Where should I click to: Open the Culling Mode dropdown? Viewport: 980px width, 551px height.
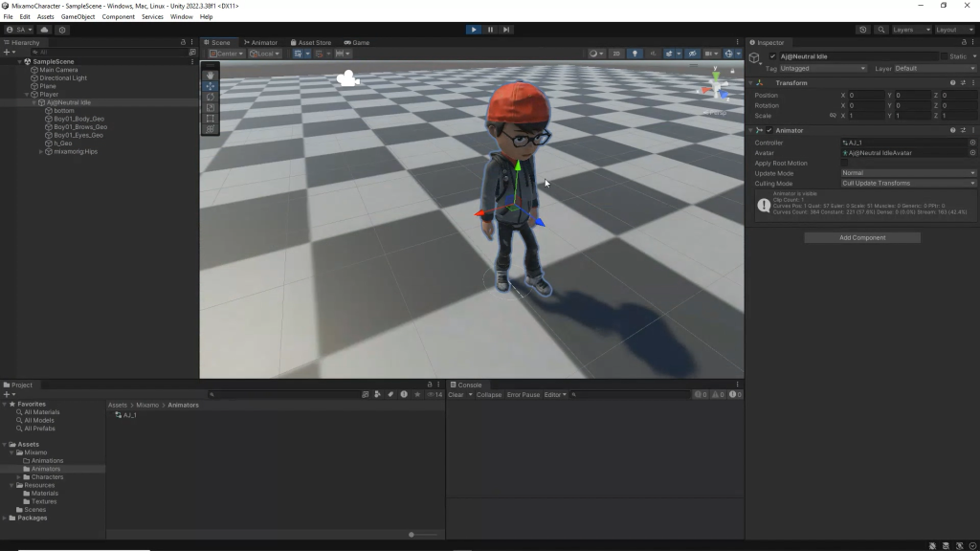pyautogui.click(x=908, y=183)
